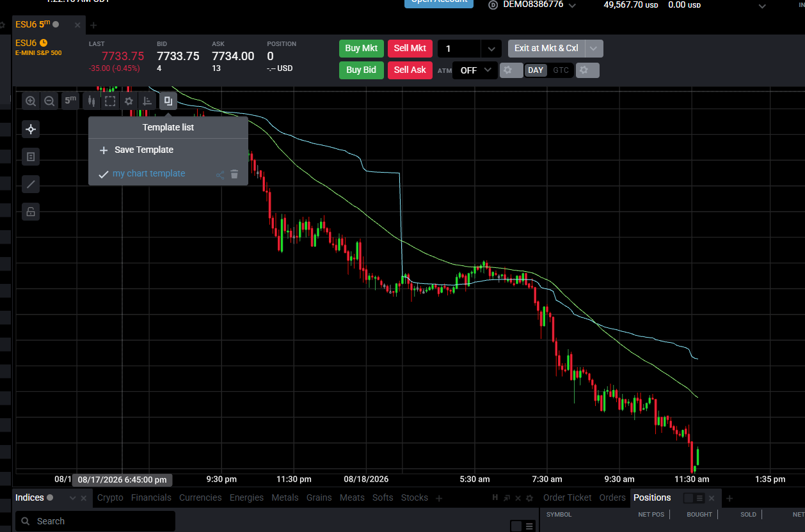Open ATM settings gear
The width and height of the screenshot is (805, 532).
click(511, 70)
